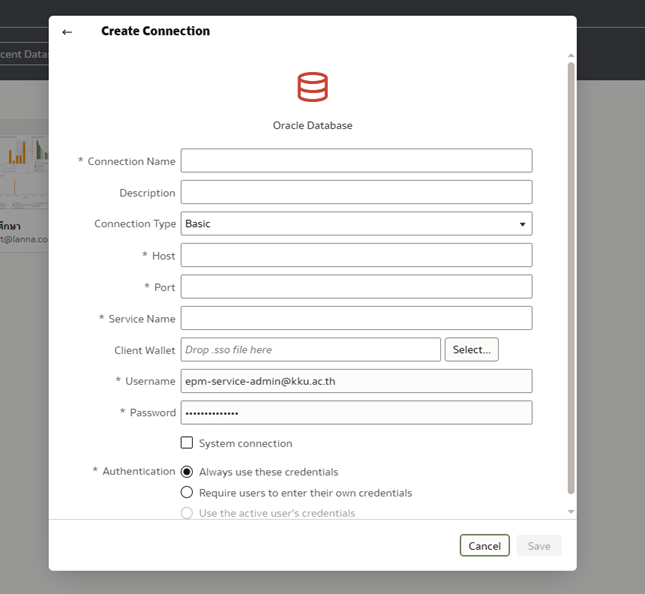This screenshot has width=645, height=594.
Task: Click the Connection Name input field
Action: tap(356, 160)
